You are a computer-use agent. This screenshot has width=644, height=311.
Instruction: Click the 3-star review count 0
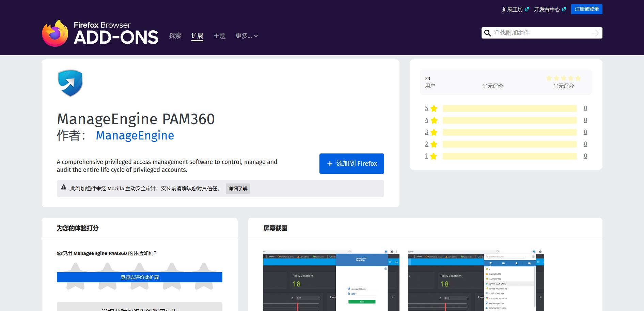pos(585,132)
